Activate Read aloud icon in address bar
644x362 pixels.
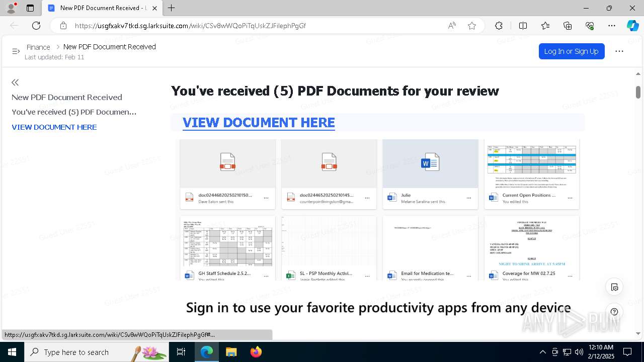point(452,26)
